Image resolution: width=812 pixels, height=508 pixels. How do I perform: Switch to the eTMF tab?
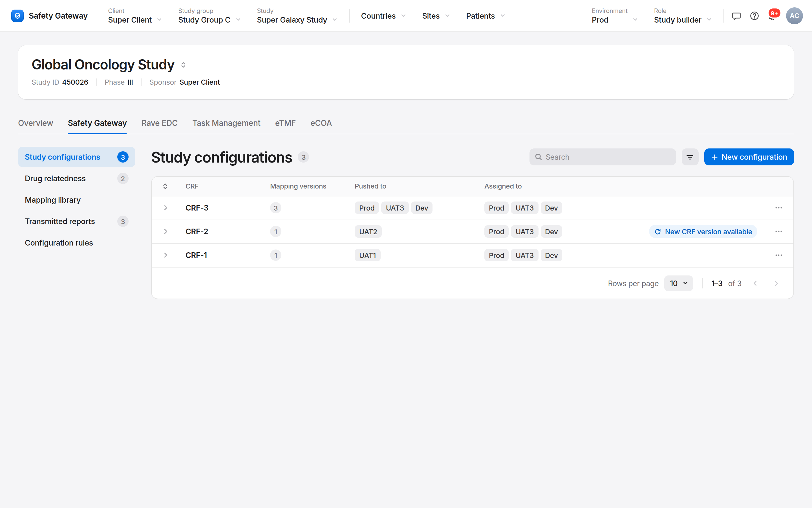285,123
